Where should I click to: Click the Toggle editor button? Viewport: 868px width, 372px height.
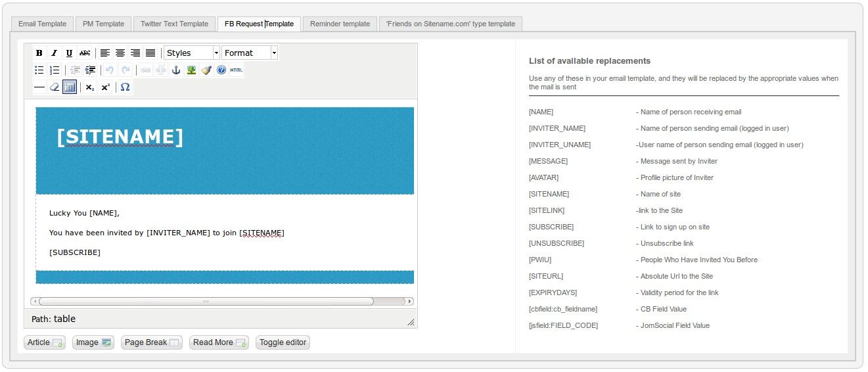click(283, 342)
